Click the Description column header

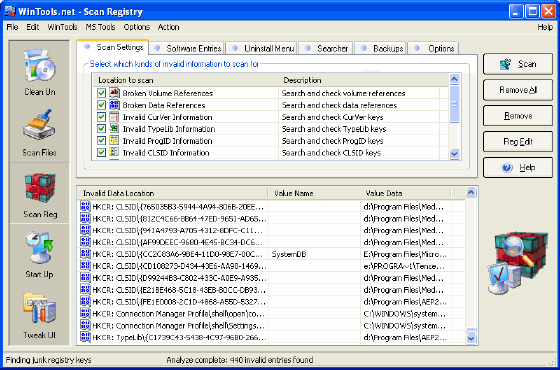[x=359, y=80]
